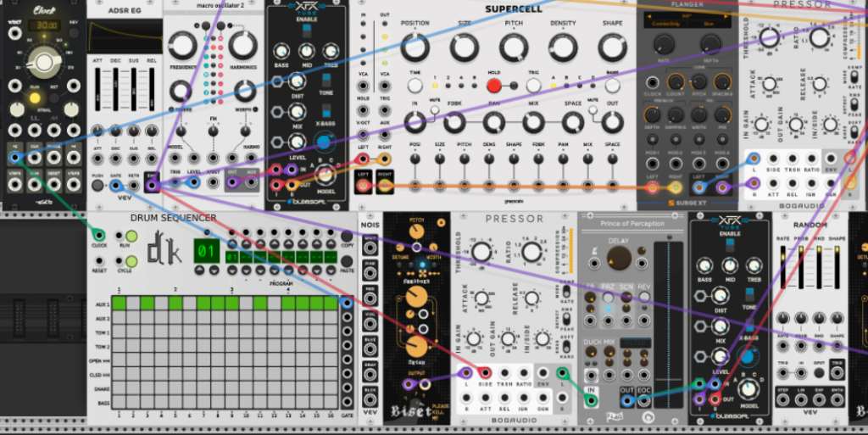Open the Combs Only mode menu on Flanger

(667, 25)
